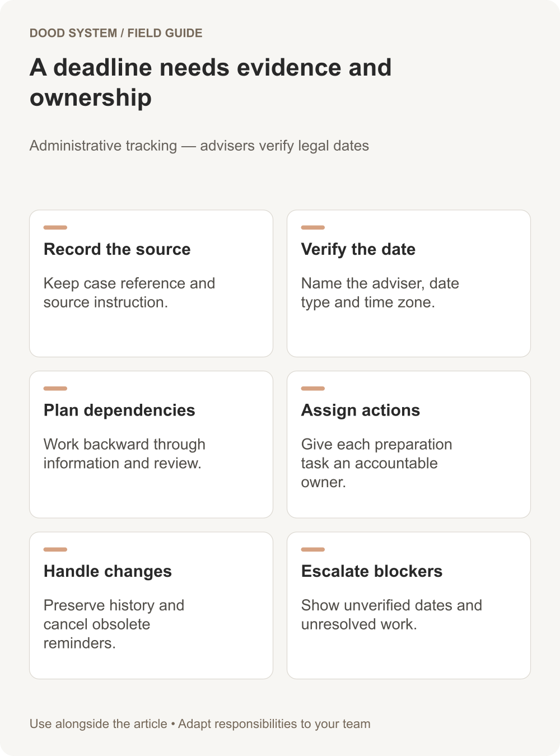Click the accent bar above Verify the date
Image resolution: width=560 pixels, height=756 pixels.
[313, 227]
